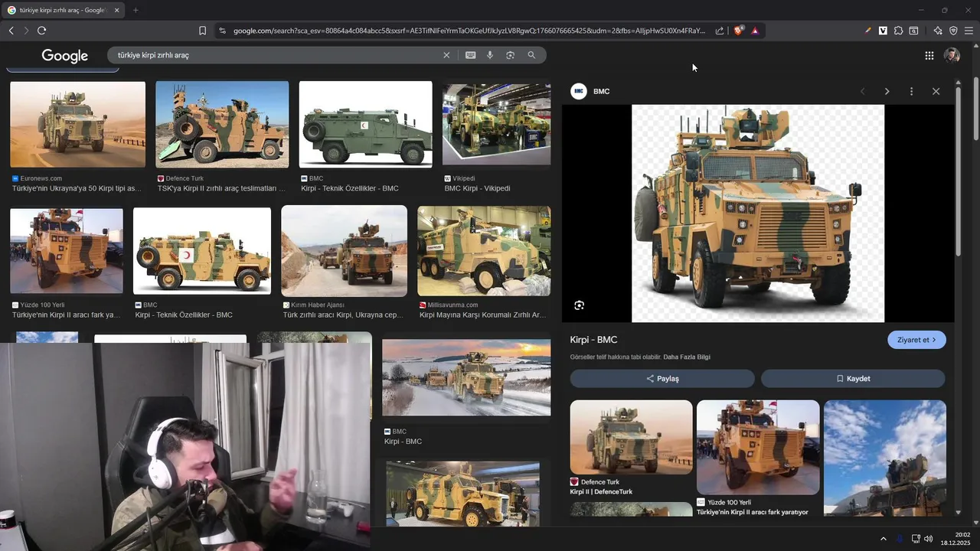This screenshot has height=551, width=980.
Task: Open the browser hamburger main menu
Action: pyautogui.click(x=969, y=31)
